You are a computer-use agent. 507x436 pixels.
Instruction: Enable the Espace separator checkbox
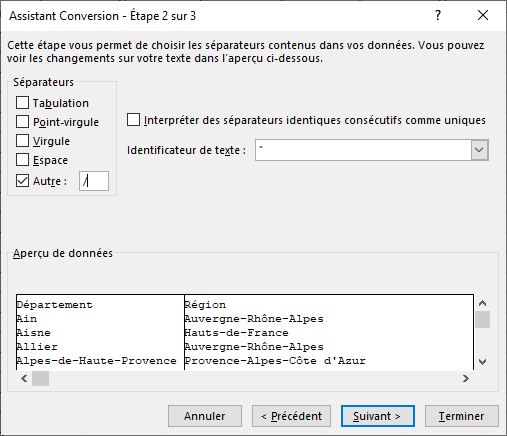click(x=22, y=160)
